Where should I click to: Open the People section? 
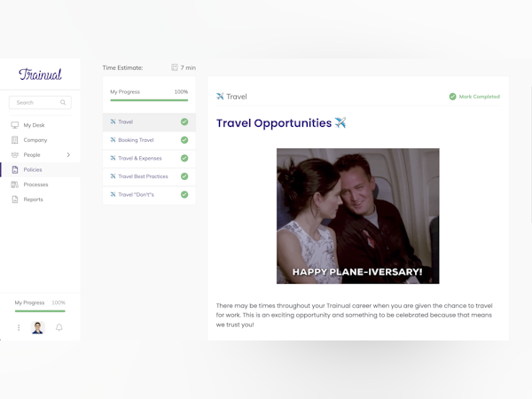coord(32,154)
